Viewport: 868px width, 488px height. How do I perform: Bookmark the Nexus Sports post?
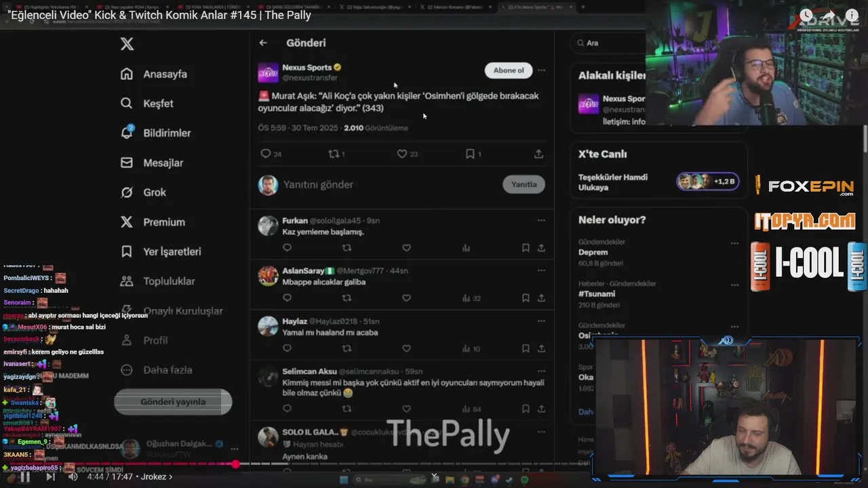click(x=470, y=154)
